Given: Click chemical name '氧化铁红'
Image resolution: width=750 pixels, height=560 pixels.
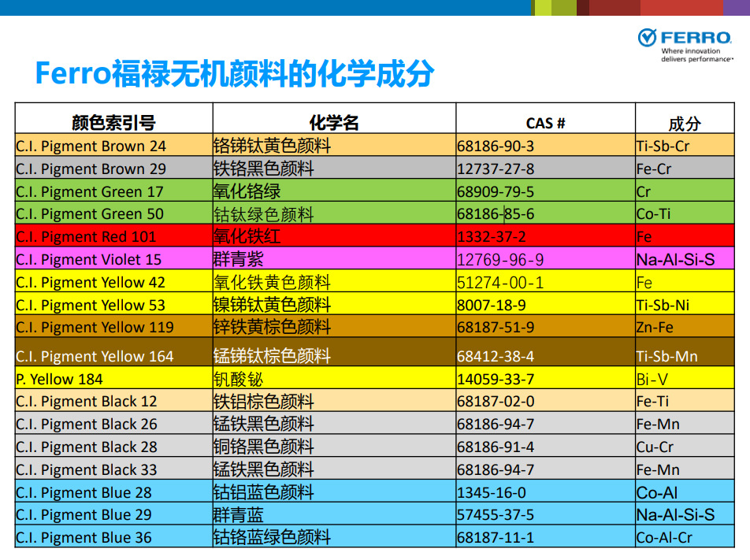Looking at the screenshot, I should [247, 237].
